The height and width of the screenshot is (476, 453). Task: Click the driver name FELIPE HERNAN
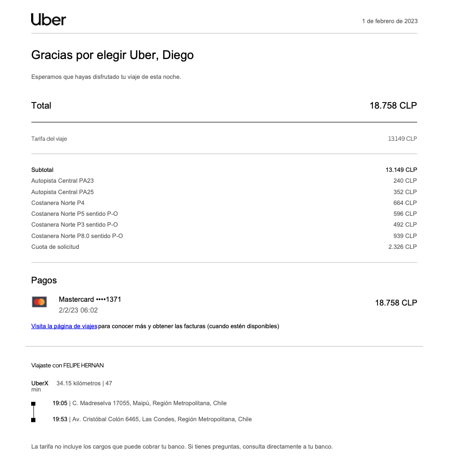coord(84,365)
